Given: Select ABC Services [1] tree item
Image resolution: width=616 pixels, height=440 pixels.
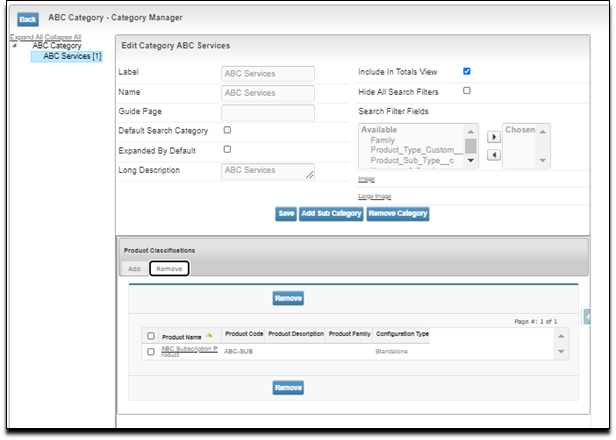Looking at the screenshot, I should pos(72,56).
